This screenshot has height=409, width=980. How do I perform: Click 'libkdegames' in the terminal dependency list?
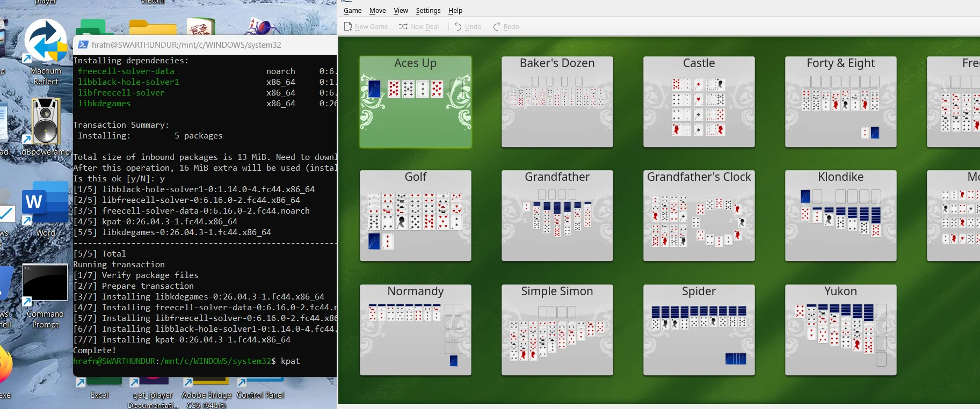104,104
